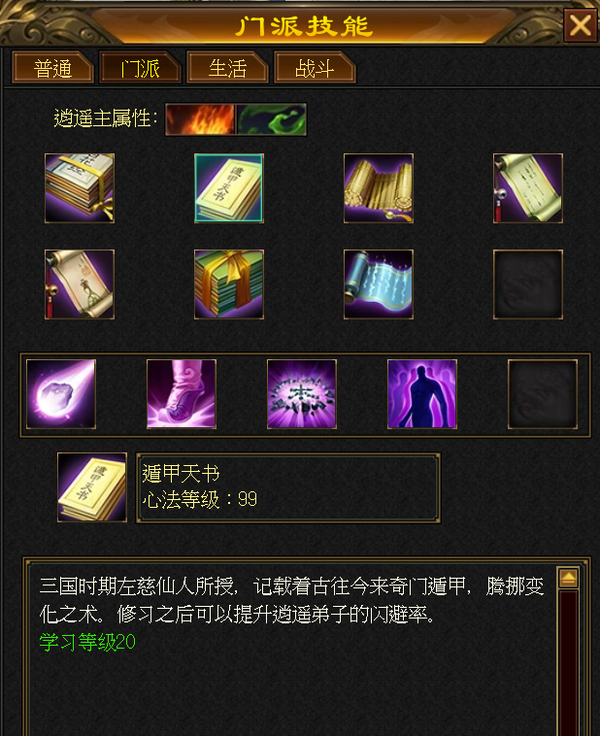Click the description scrollbar up arrow
The width and height of the screenshot is (600, 736).
568,578
